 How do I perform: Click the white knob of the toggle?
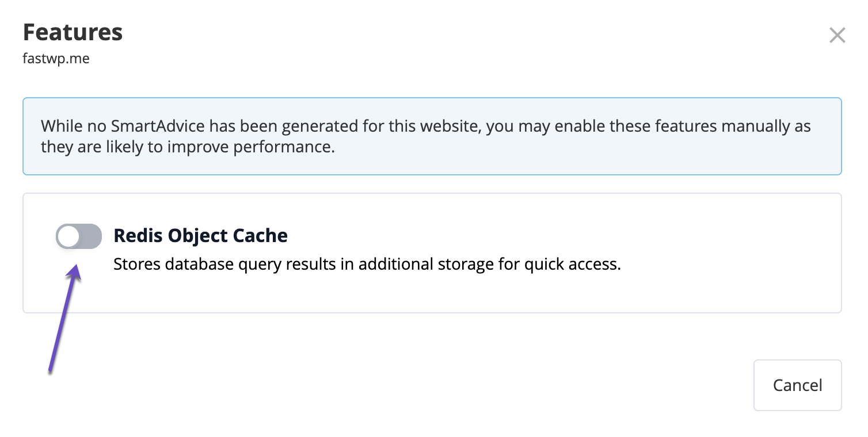tap(68, 236)
